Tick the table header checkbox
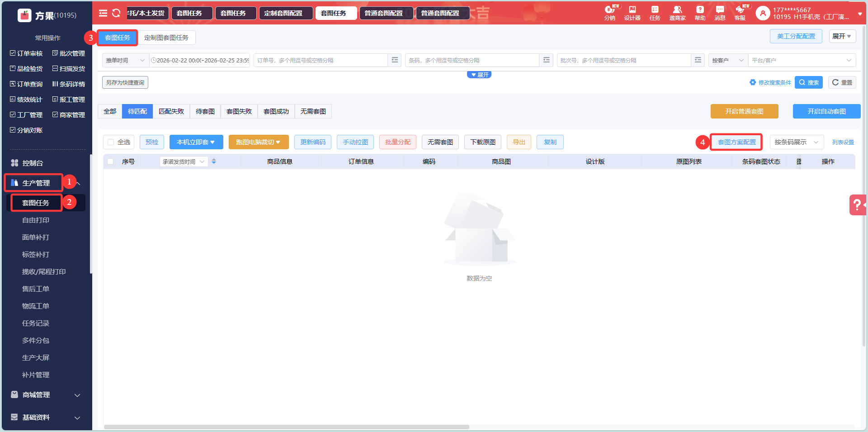Viewport: 868px width, 432px height. click(x=110, y=161)
